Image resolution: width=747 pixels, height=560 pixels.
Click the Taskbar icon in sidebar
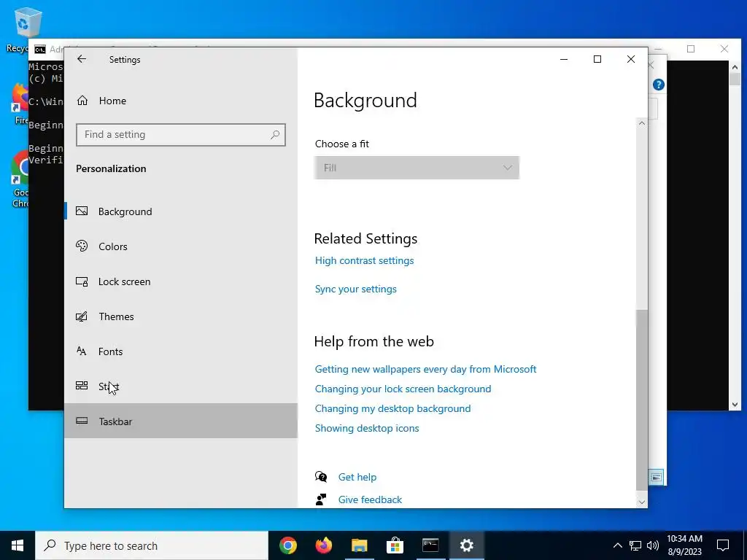point(82,421)
